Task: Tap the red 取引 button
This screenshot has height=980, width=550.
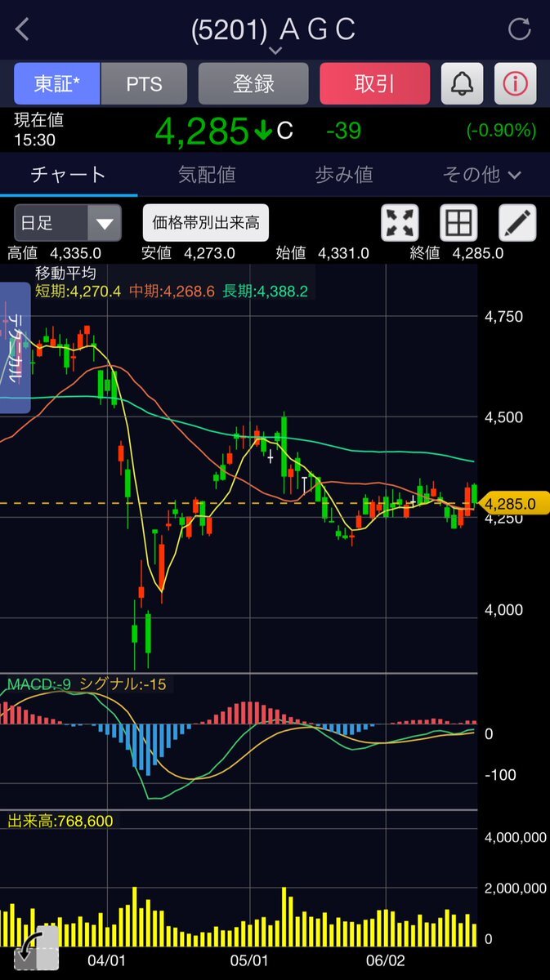Action: click(374, 83)
